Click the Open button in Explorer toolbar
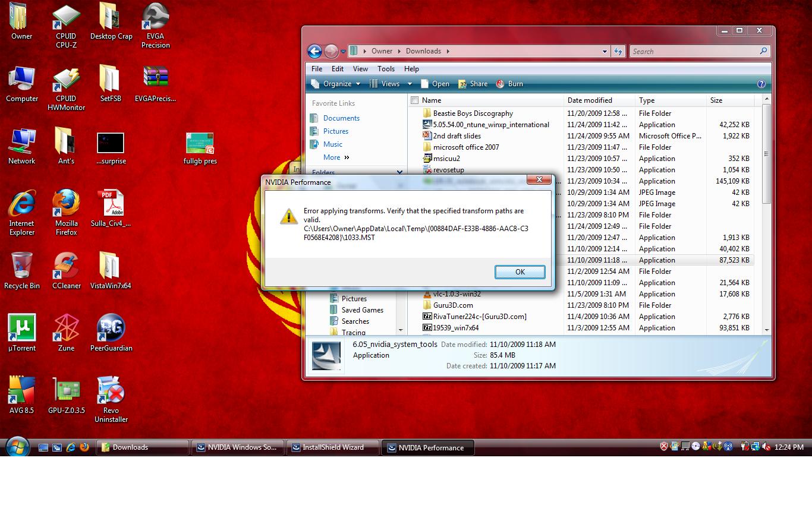This screenshot has height=524, width=812. coord(435,84)
